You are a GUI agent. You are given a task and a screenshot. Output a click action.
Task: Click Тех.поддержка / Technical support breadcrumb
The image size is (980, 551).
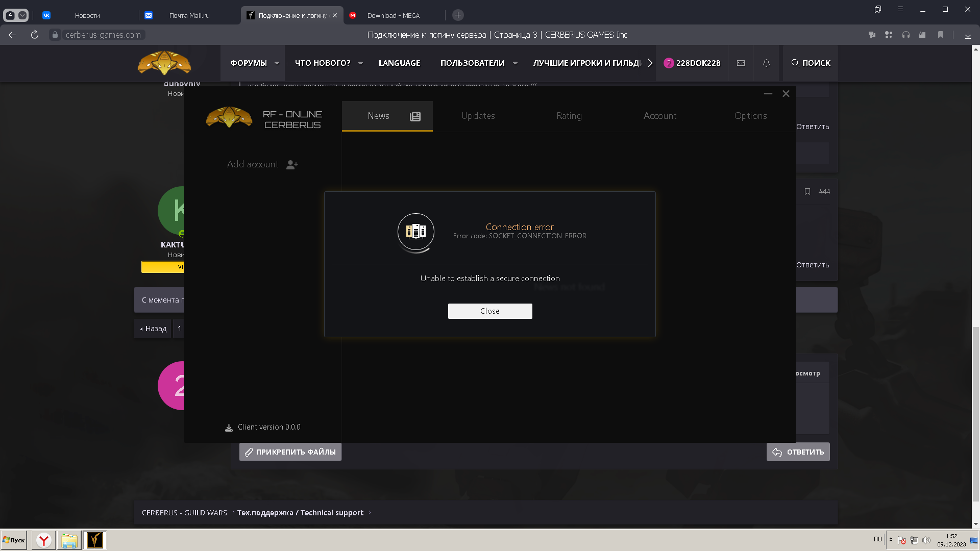pos(300,513)
